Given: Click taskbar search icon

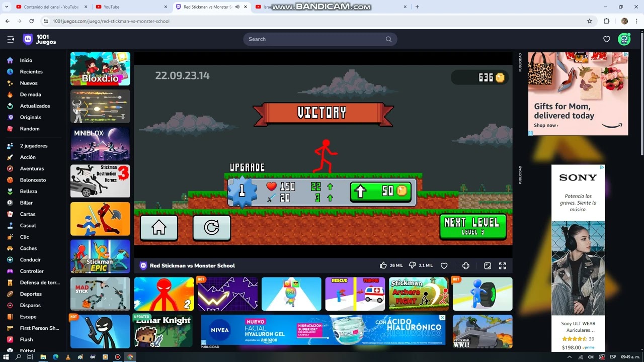Looking at the screenshot, I should click(x=18, y=357).
